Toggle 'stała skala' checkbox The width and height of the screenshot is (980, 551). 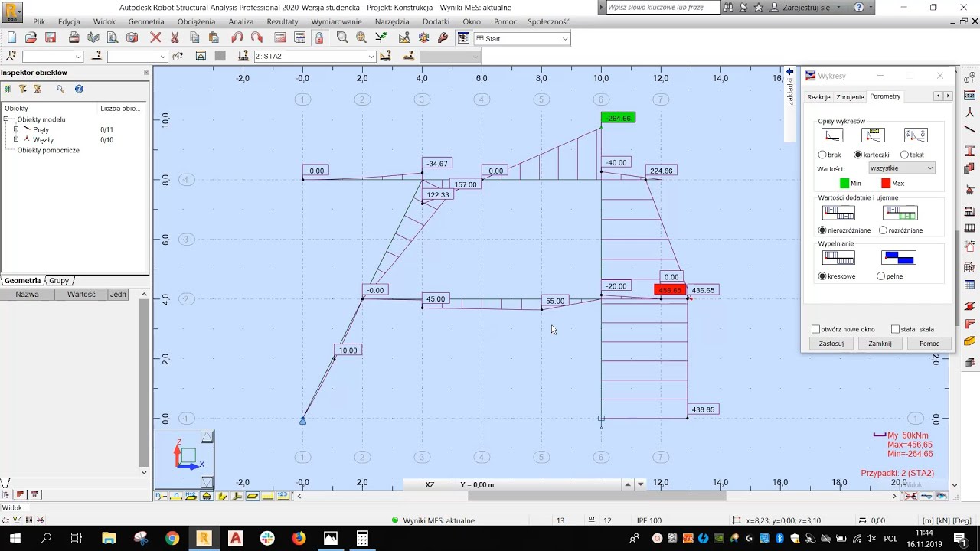[x=913, y=329]
